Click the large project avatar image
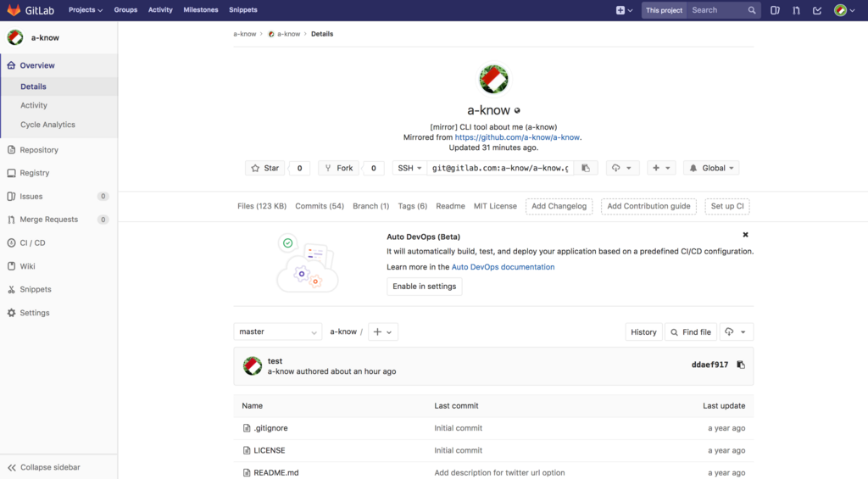 point(493,79)
